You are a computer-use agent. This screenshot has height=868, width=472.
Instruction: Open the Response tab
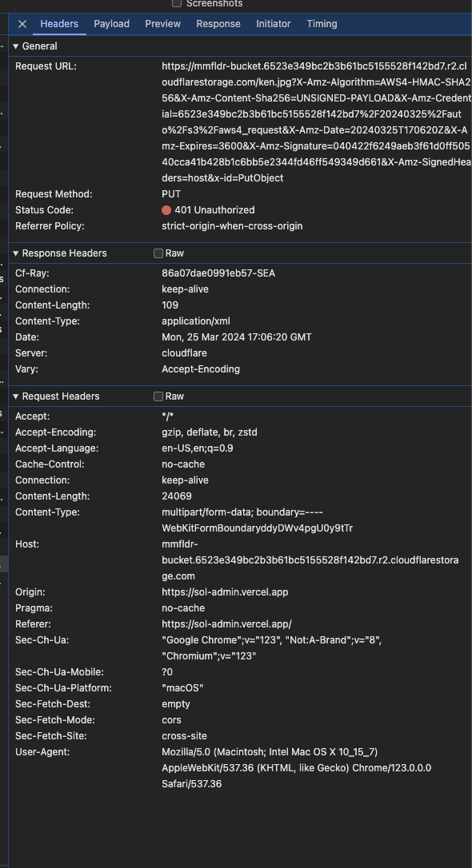(x=218, y=24)
